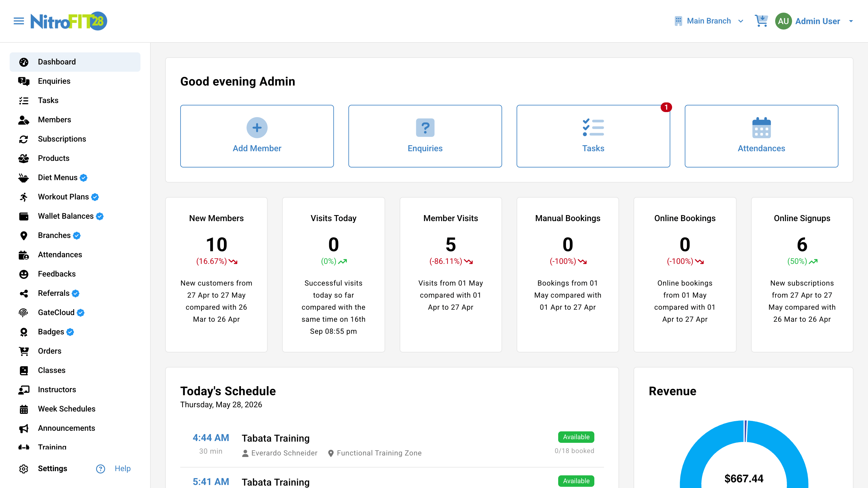This screenshot has width=868, height=488.
Task: Click the Badges award icon
Action: tap(24, 332)
